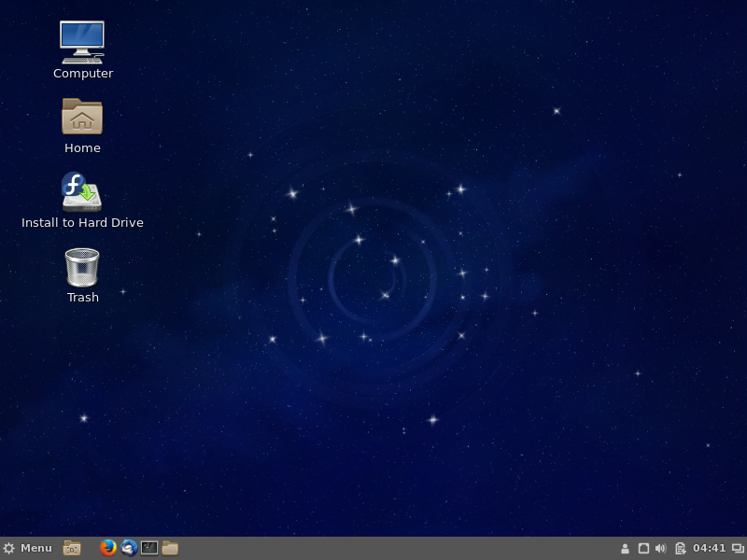Image resolution: width=747 pixels, height=560 pixels.
Task: Show the calendar from the 04:41 clock
Action: click(x=709, y=548)
